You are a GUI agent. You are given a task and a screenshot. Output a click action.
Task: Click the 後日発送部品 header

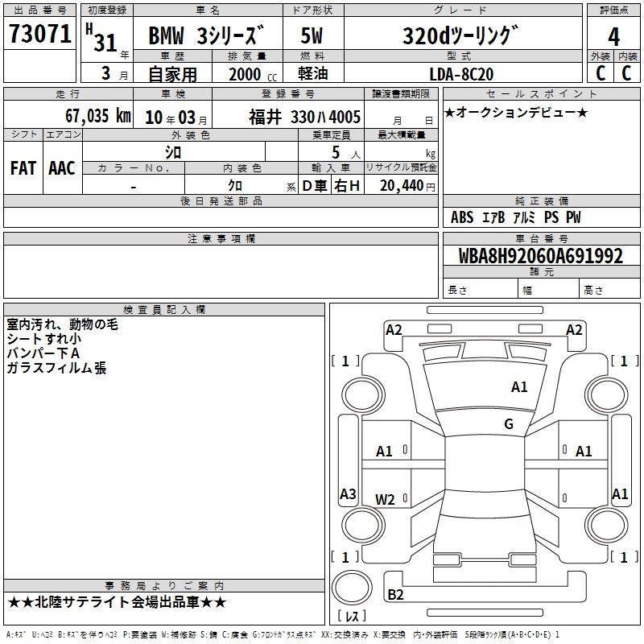pyautogui.click(x=221, y=200)
